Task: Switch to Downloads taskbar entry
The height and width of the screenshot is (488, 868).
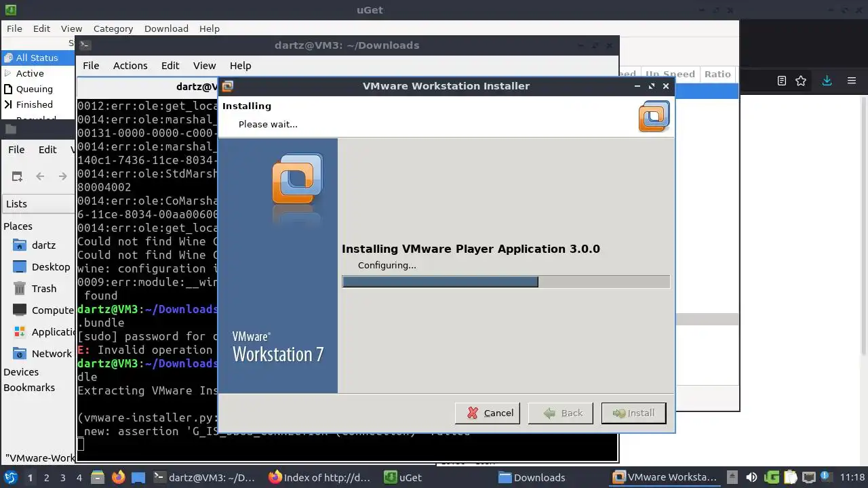Action: 532,477
